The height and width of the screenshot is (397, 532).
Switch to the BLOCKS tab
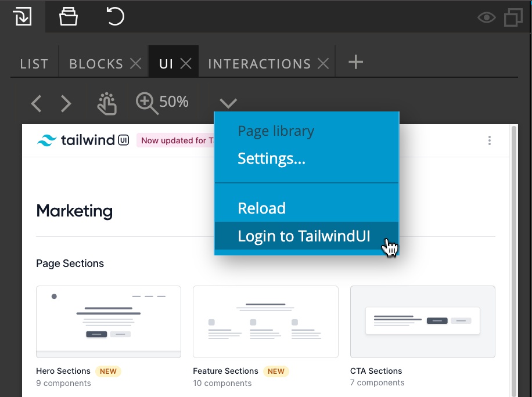[96, 64]
